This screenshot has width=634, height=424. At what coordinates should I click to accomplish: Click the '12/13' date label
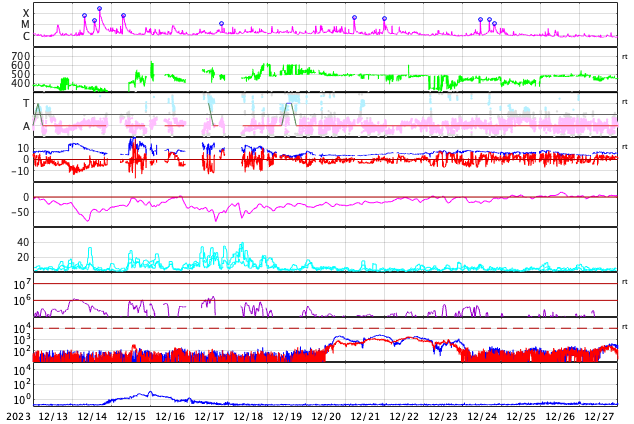click(x=53, y=417)
